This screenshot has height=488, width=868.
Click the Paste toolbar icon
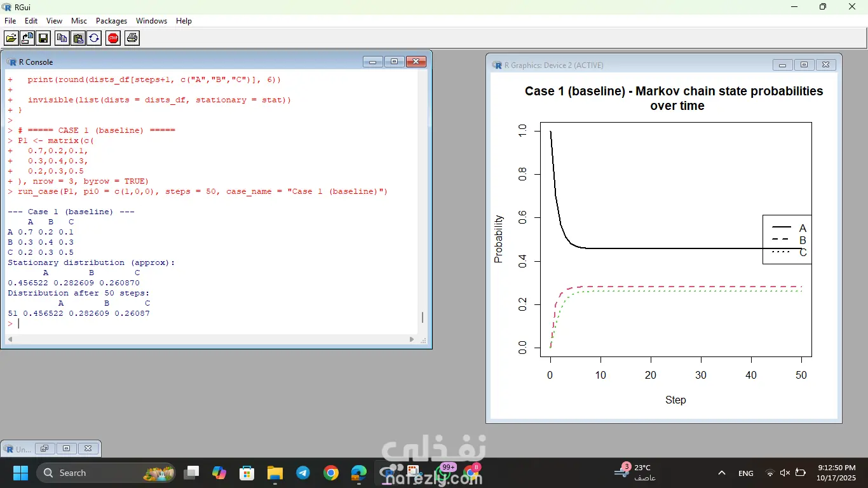tap(78, 38)
